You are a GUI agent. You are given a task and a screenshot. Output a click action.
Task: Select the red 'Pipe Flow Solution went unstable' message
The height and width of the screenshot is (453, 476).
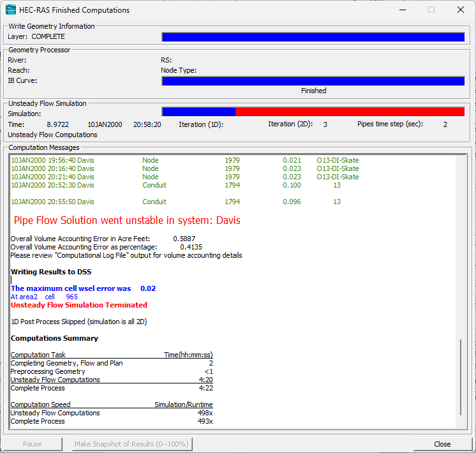click(x=127, y=220)
